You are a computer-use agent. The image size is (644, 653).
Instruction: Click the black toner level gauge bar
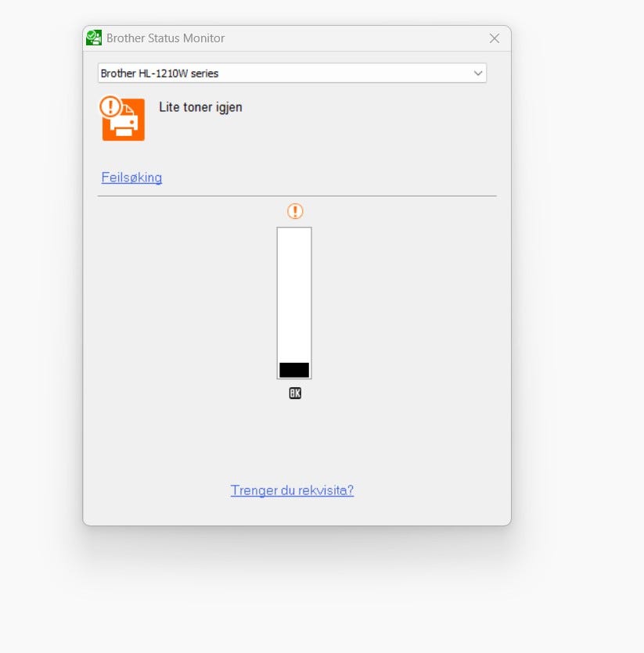[294, 303]
